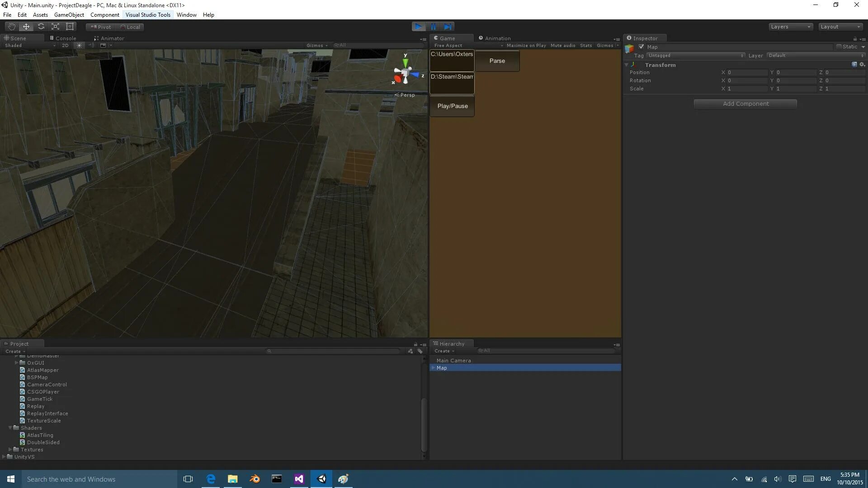
Task: Toggle scene lighting sun icon
Action: point(79,45)
